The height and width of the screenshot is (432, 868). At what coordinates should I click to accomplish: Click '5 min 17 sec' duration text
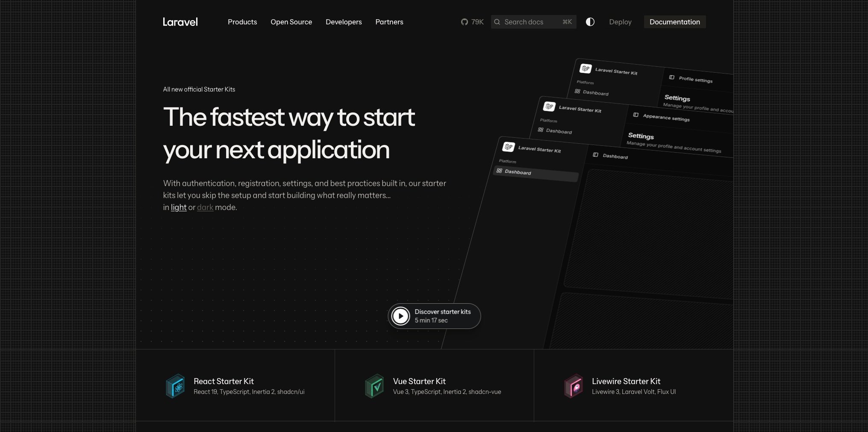click(x=431, y=320)
